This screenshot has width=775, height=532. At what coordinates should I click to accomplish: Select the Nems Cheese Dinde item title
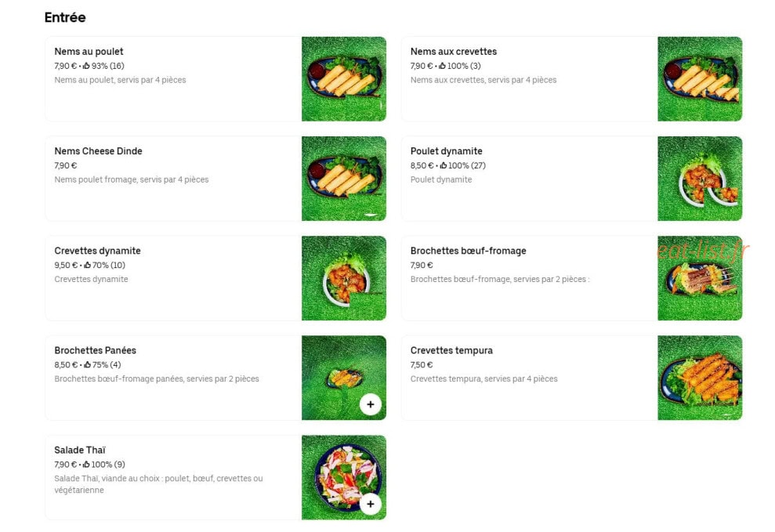tap(99, 151)
